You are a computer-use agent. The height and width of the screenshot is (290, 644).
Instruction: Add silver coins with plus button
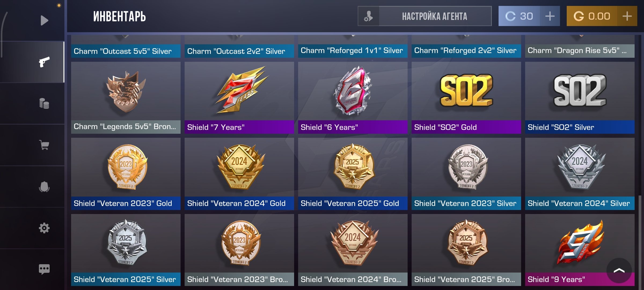pyautogui.click(x=550, y=16)
